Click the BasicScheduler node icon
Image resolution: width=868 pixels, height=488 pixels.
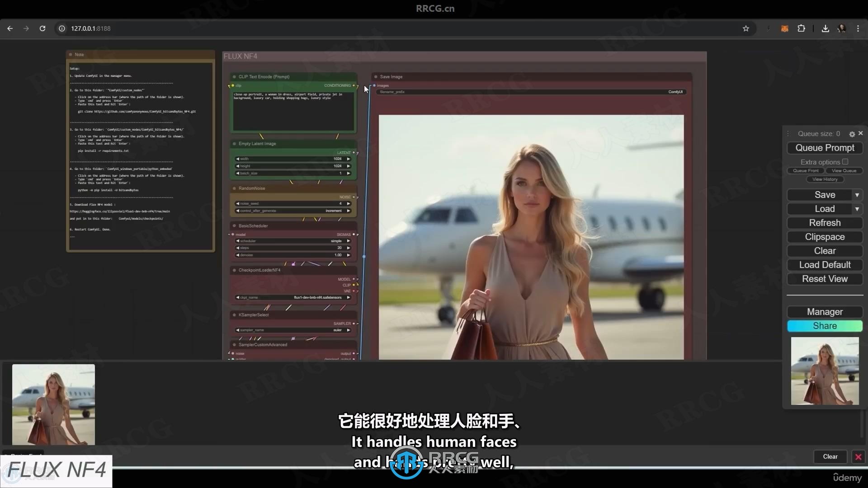(234, 225)
